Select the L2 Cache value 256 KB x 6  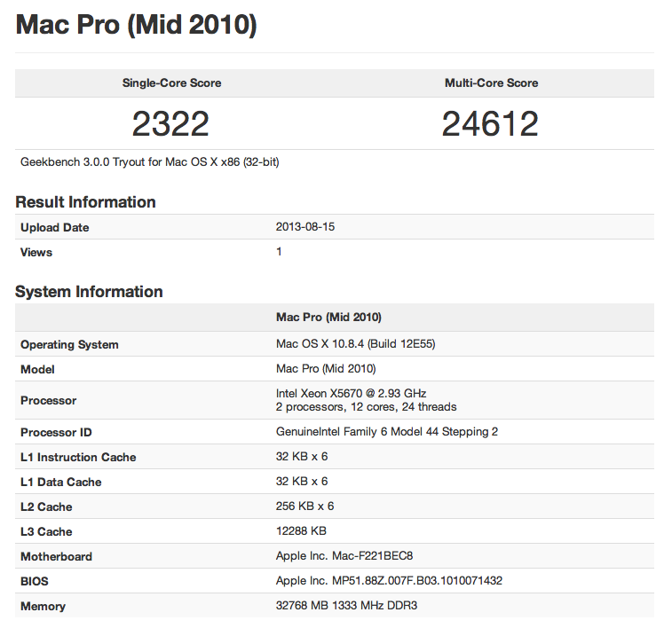tap(304, 506)
